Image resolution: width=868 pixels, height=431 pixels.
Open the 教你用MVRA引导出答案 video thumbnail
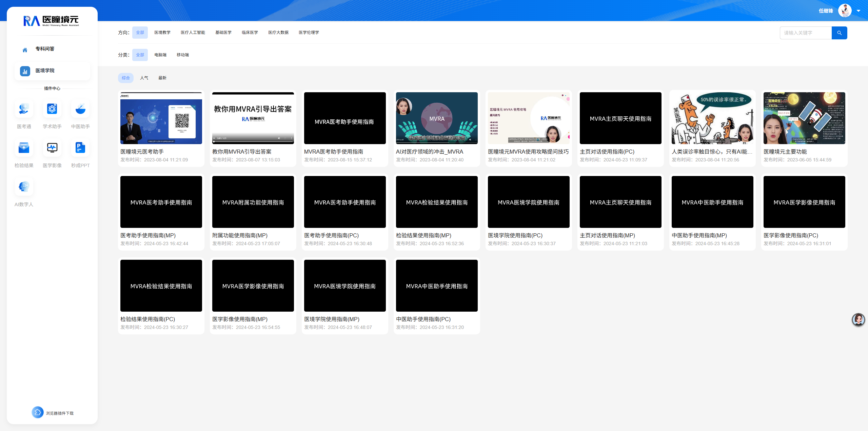[x=253, y=118]
